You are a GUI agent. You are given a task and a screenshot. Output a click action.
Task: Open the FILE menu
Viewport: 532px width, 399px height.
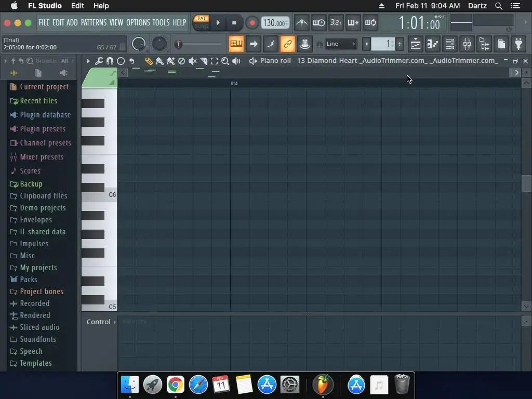pyautogui.click(x=44, y=23)
